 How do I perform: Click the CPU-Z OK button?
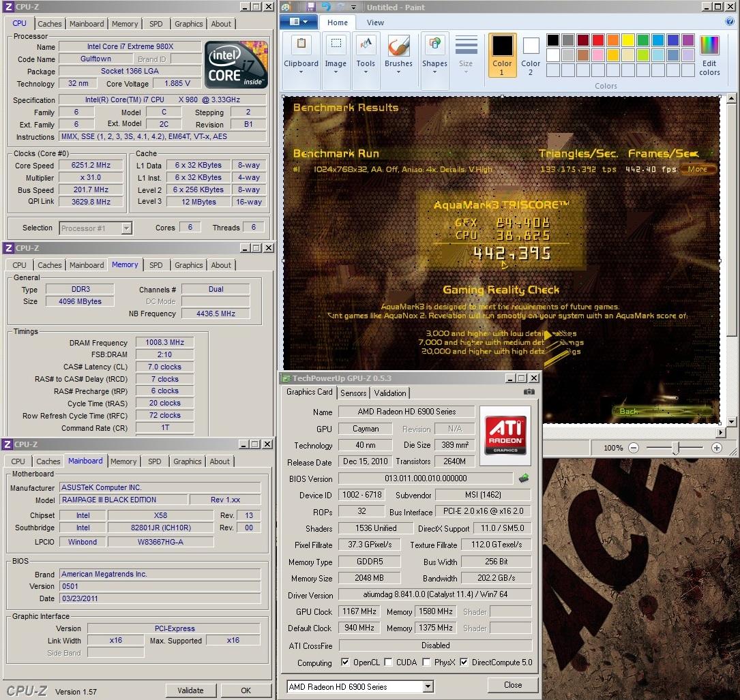click(246, 690)
